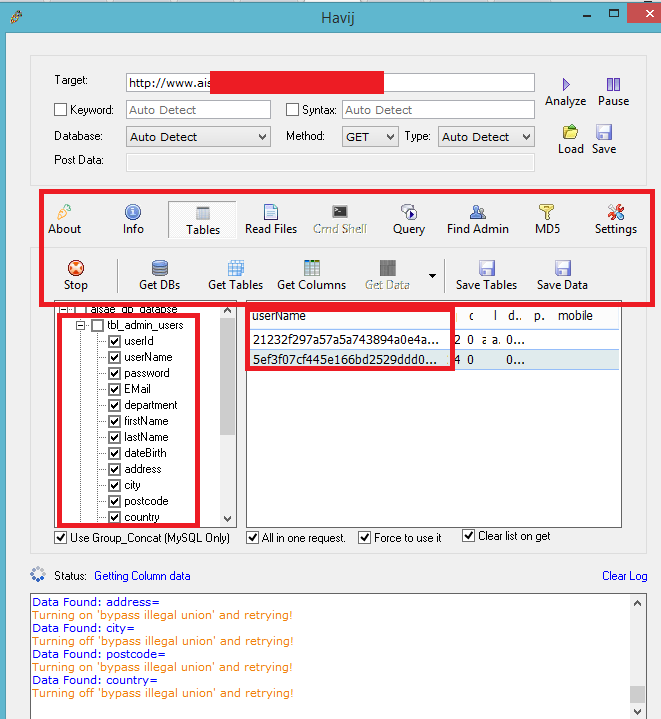This screenshot has height=719, width=661.
Task: Open the Type Auto Detect dropdown
Action: tap(486, 137)
